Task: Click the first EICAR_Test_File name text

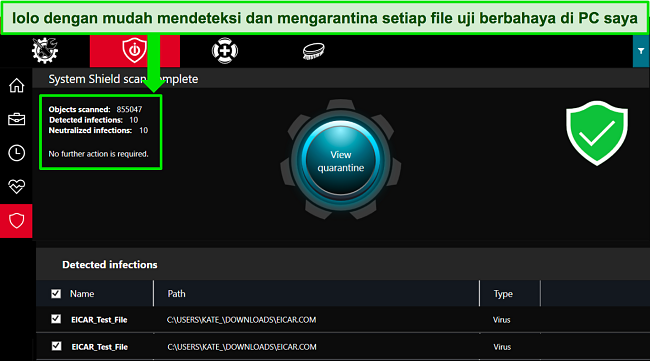Action: (x=99, y=320)
